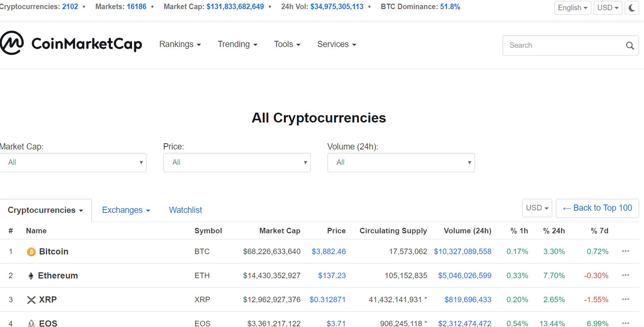Toggle dark mode moon icon
The width and height of the screenshot is (644, 327).
point(632,8)
